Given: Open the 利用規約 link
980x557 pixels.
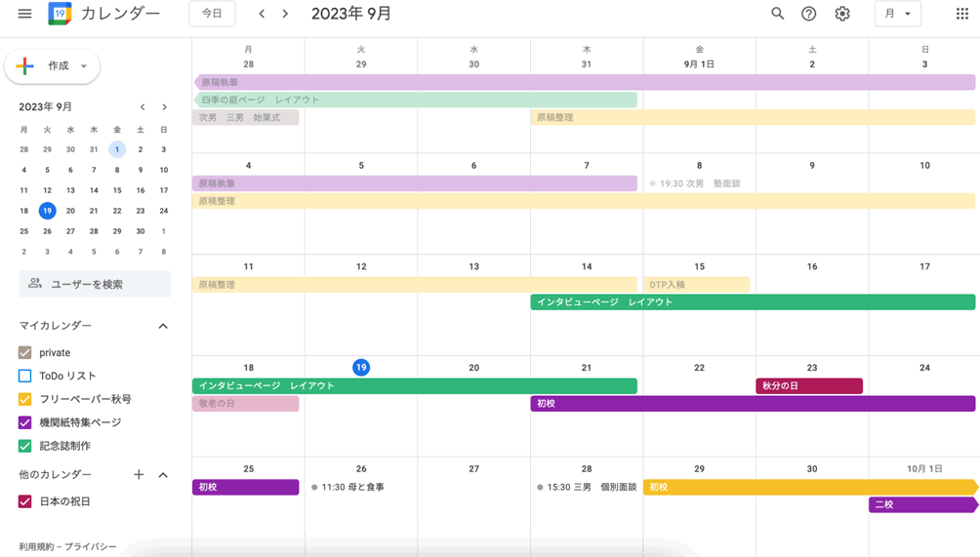Looking at the screenshot, I should click(38, 546).
